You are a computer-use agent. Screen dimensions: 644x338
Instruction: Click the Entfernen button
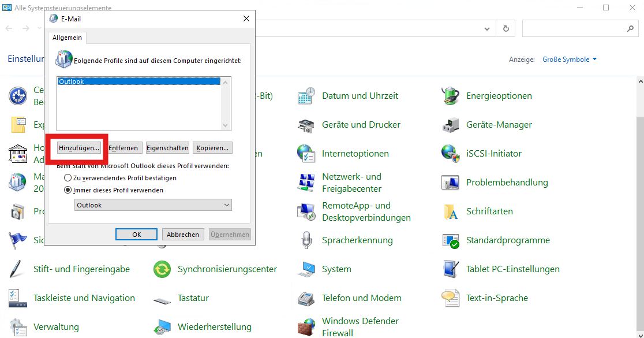123,148
